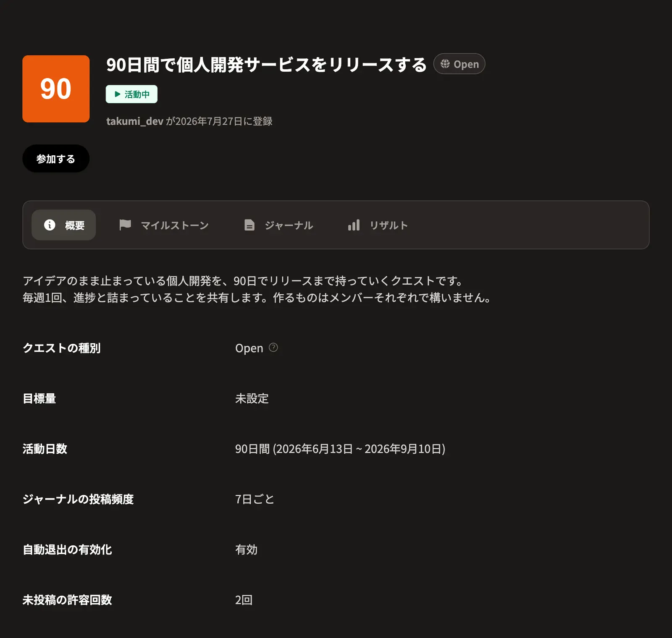Image resolution: width=672 pixels, height=638 pixels.
Task: Click the flag icon for マイルストーン
Action: click(x=125, y=225)
